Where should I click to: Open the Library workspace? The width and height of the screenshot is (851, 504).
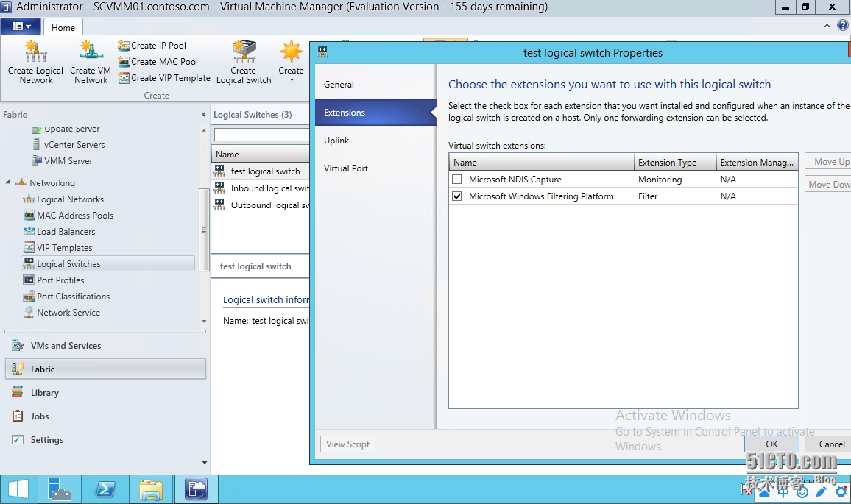click(x=105, y=393)
